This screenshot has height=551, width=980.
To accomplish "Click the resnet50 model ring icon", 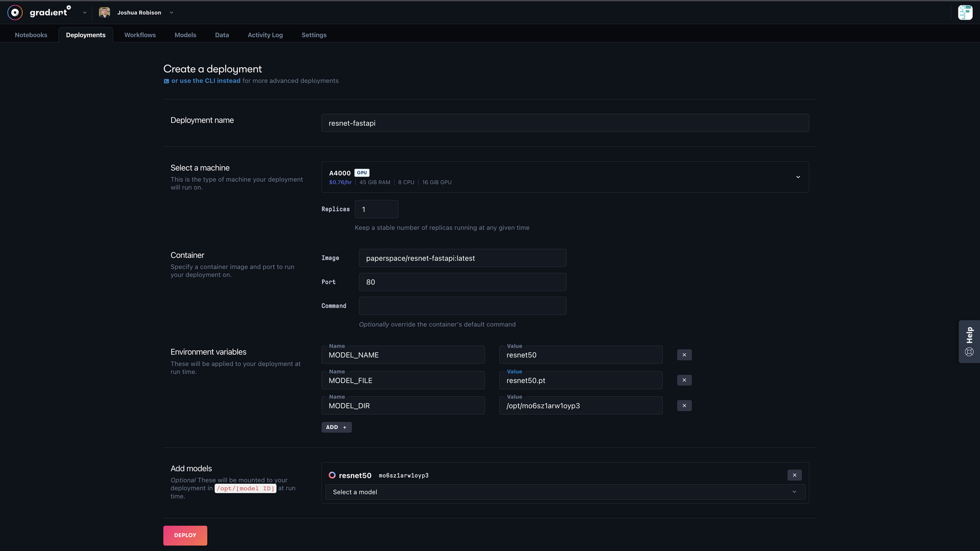I will coord(332,475).
